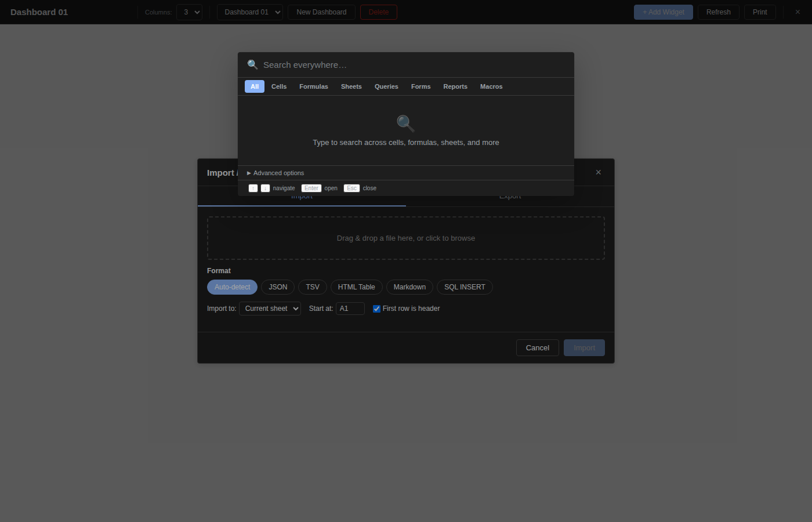Choose HTML Table format
This screenshot has height=522, width=812.
coord(357,287)
